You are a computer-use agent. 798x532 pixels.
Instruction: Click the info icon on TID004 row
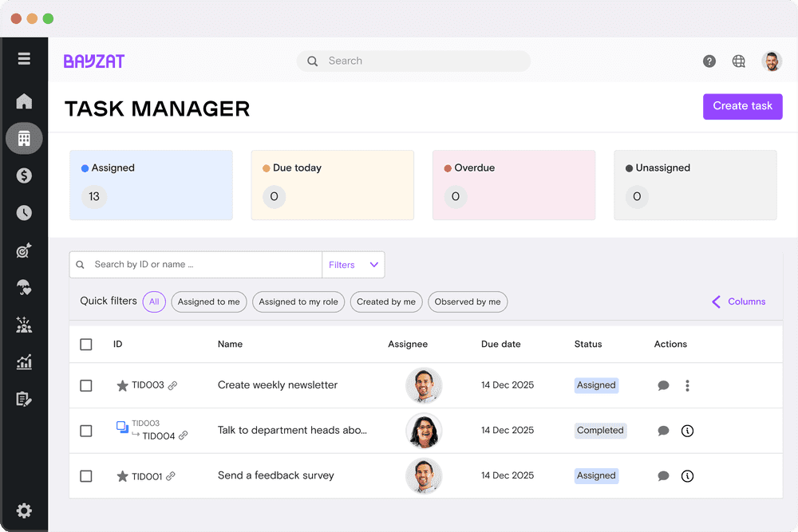[687, 431]
